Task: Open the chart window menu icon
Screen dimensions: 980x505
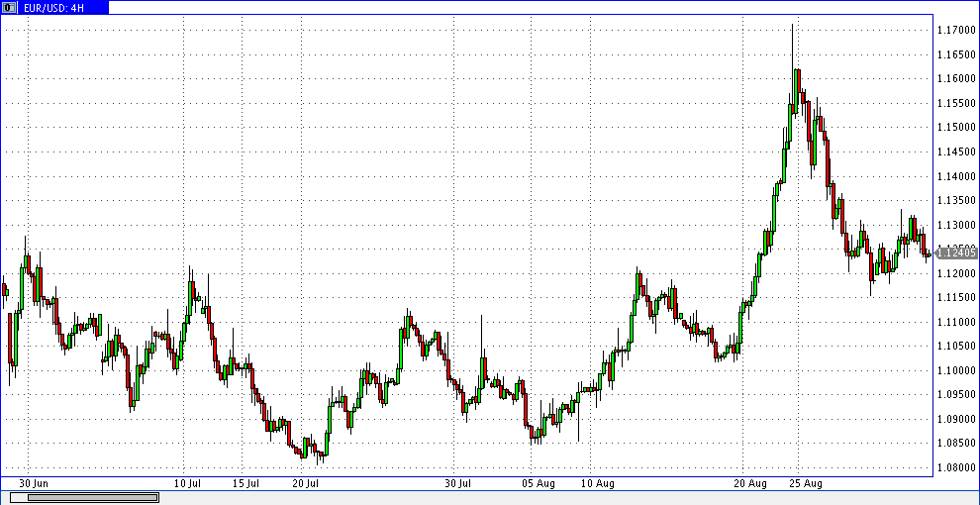Action: click(x=7, y=8)
